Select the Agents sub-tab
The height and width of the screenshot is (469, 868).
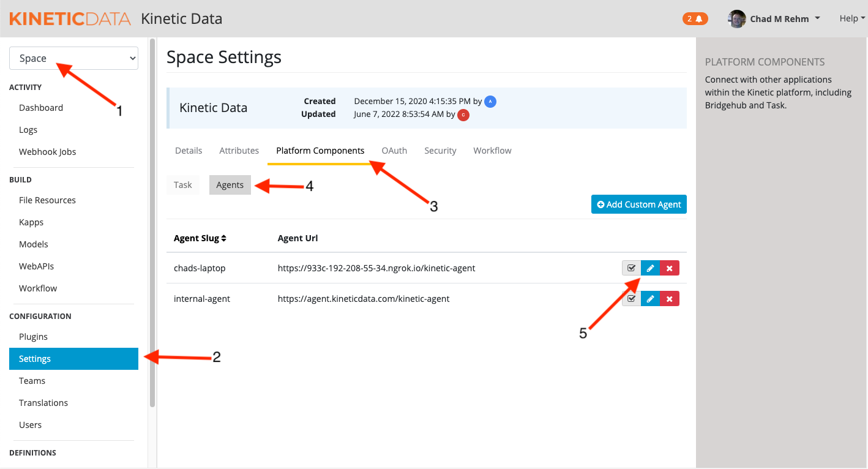tap(230, 185)
